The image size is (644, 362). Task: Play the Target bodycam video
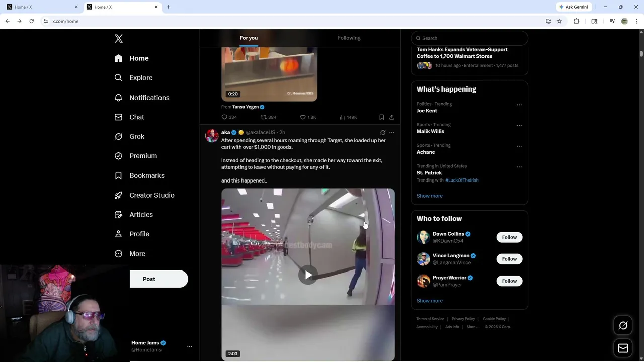point(308,275)
